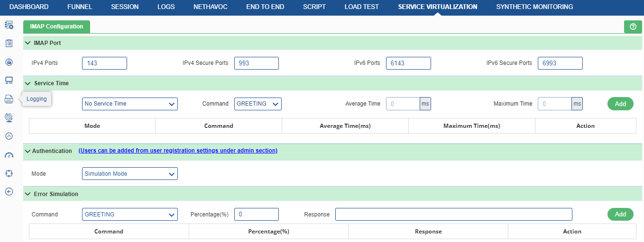This screenshot has width=644, height=242.
Task: Collapse the Error Simulation section
Action: click(28, 194)
